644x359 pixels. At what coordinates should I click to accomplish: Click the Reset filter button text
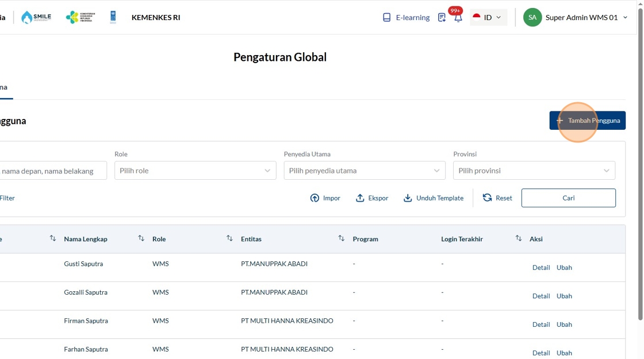pos(504,198)
